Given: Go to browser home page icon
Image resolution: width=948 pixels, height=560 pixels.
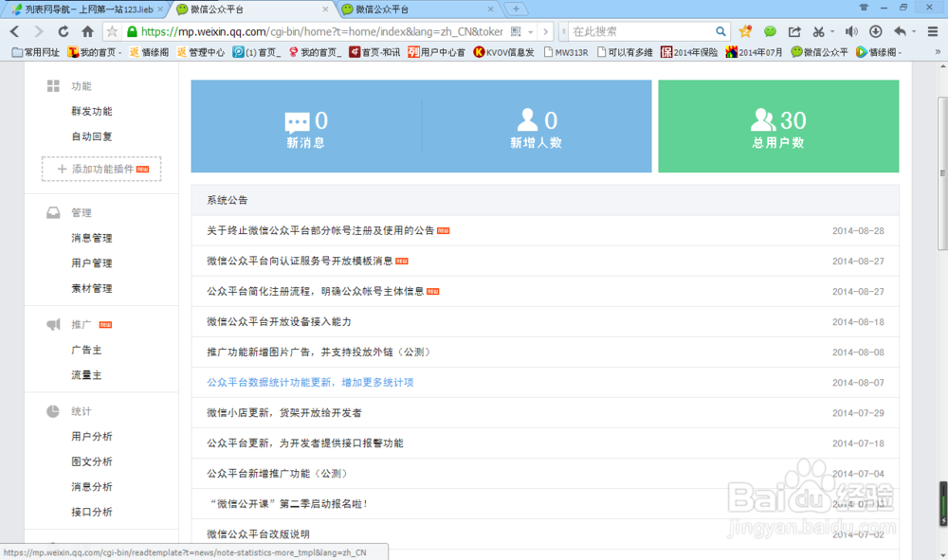Looking at the screenshot, I should [87, 31].
